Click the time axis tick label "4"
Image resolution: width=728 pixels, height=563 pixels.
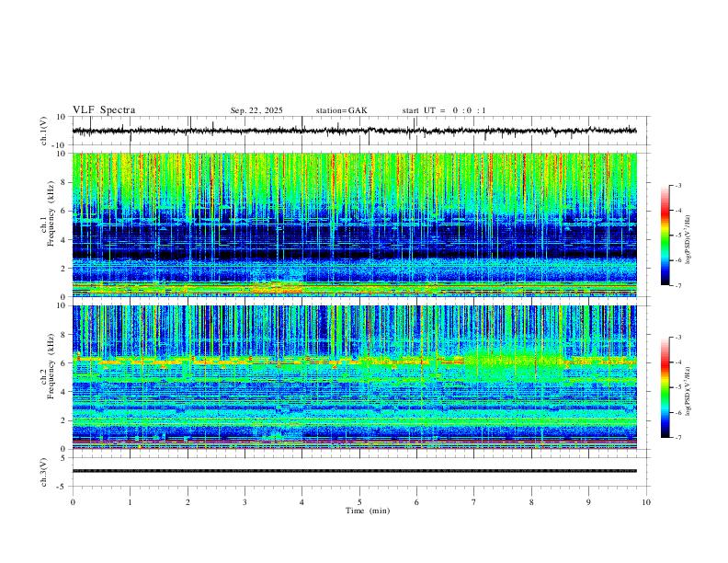(301, 502)
